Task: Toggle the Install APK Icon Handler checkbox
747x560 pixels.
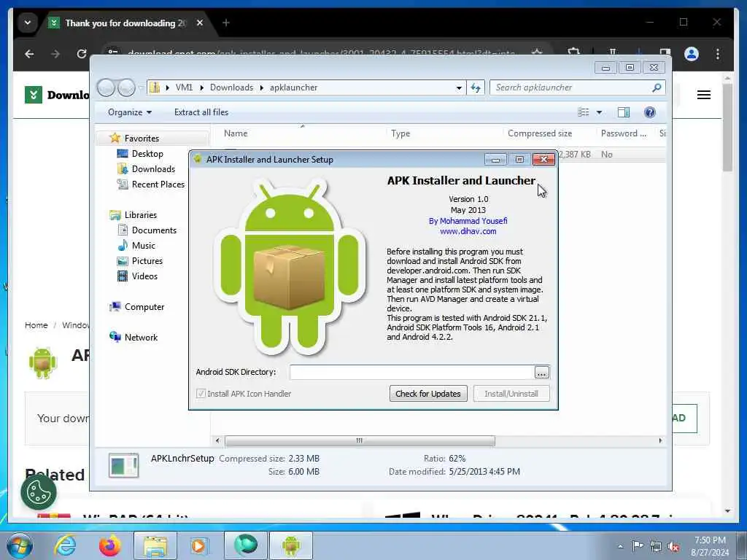Action: 201,393
